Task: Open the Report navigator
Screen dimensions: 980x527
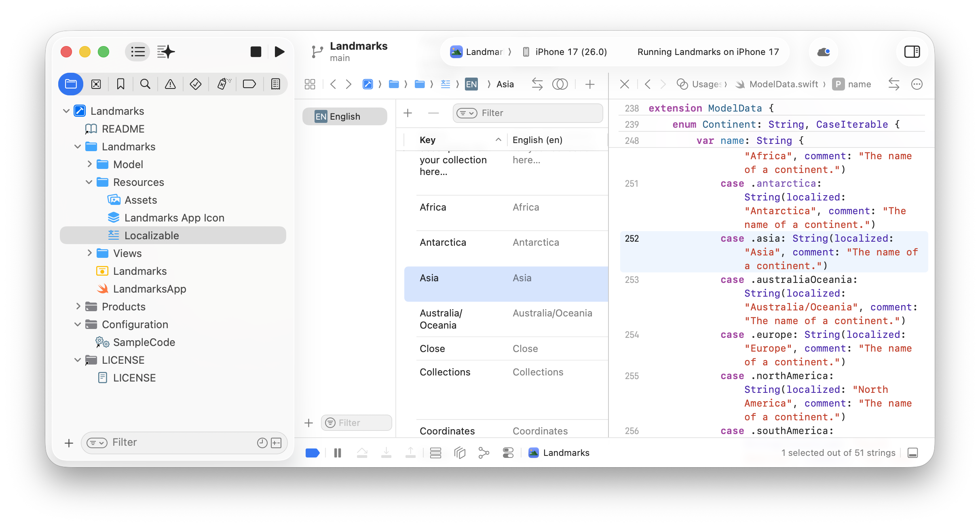Action: click(x=275, y=84)
